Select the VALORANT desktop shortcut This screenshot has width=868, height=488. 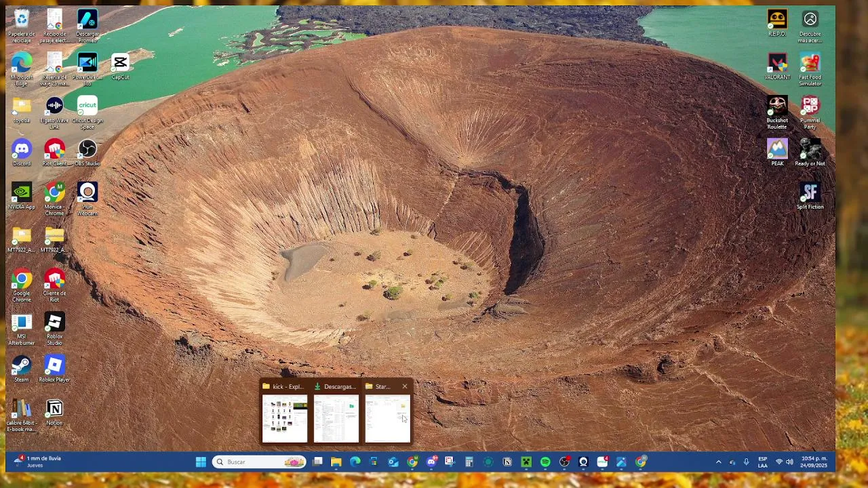coord(777,67)
